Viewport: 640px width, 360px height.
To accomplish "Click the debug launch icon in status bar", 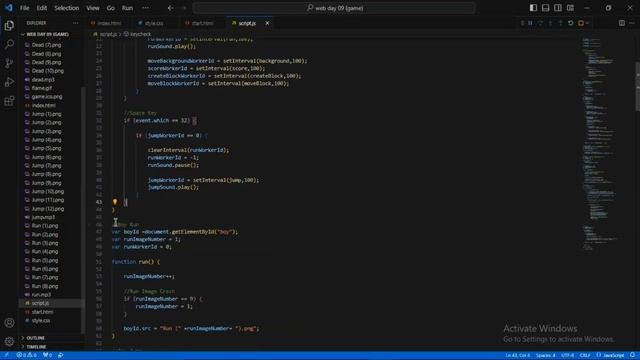I will pyautogui.click(x=60, y=355).
